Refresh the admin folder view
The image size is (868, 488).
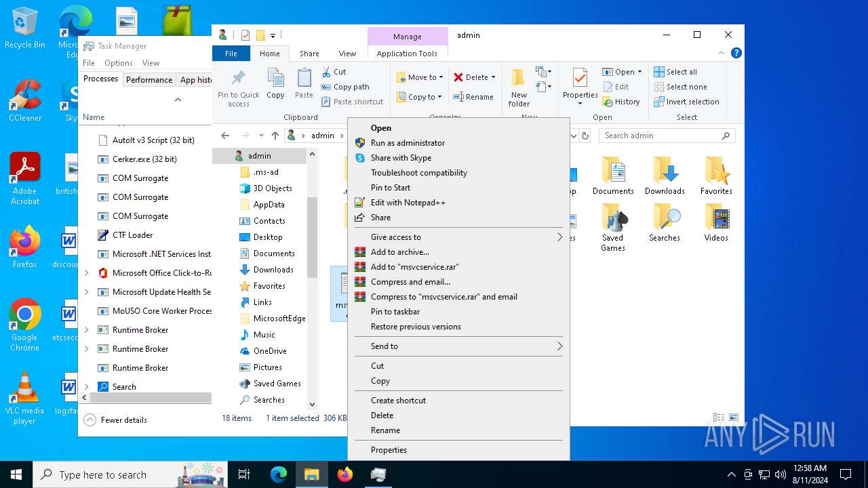[585, 136]
